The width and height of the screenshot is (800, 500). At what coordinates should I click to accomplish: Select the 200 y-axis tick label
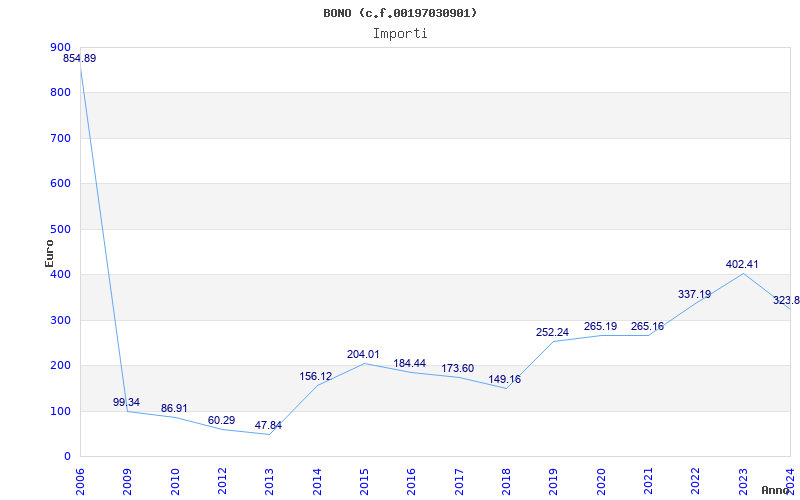pos(61,366)
